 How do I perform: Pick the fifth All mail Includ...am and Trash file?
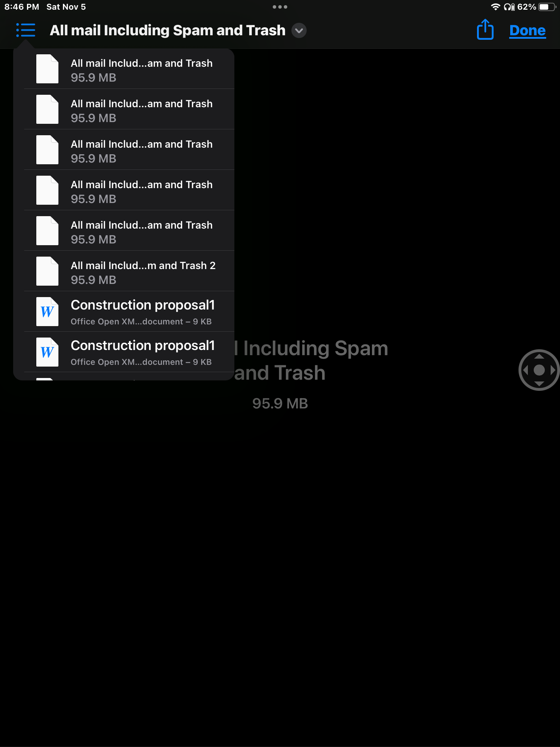tap(129, 231)
